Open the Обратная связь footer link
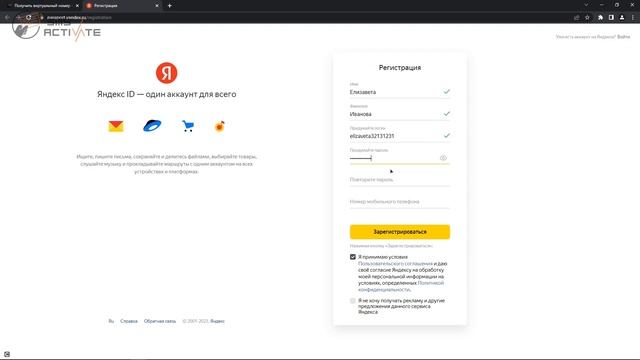Image resolution: width=640 pixels, height=360 pixels. [x=160, y=321]
